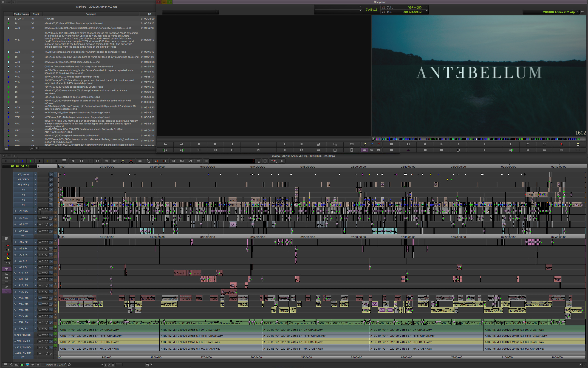Screen dimensions: 588x368
Task: Click the Extract (red arrow) button in timeline toolbar
Action: tap(131, 161)
